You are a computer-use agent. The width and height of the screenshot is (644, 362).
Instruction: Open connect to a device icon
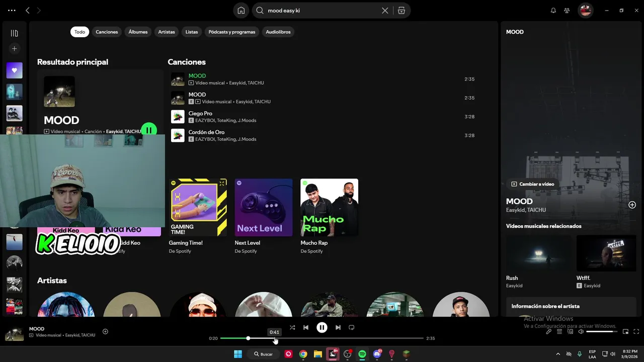pos(570,332)
